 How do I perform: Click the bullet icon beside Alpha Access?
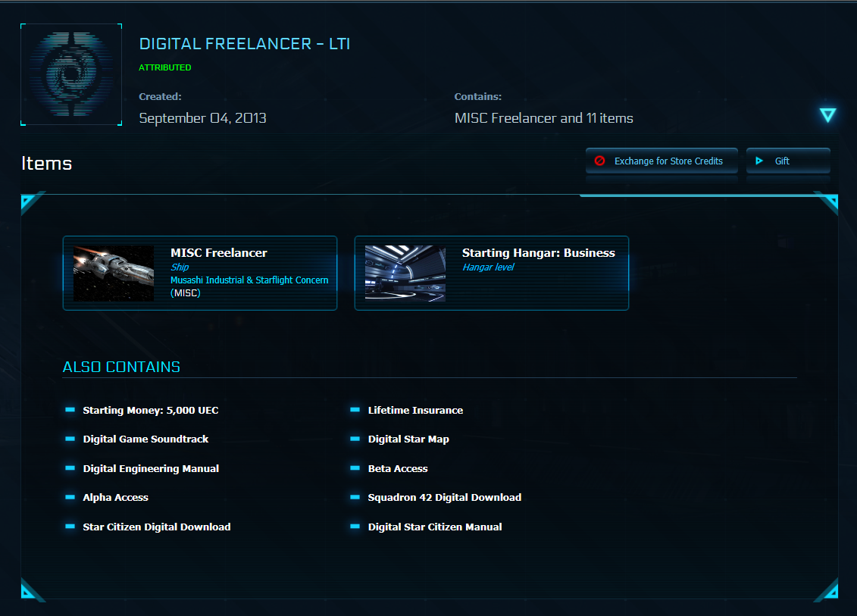pos(70,497)
